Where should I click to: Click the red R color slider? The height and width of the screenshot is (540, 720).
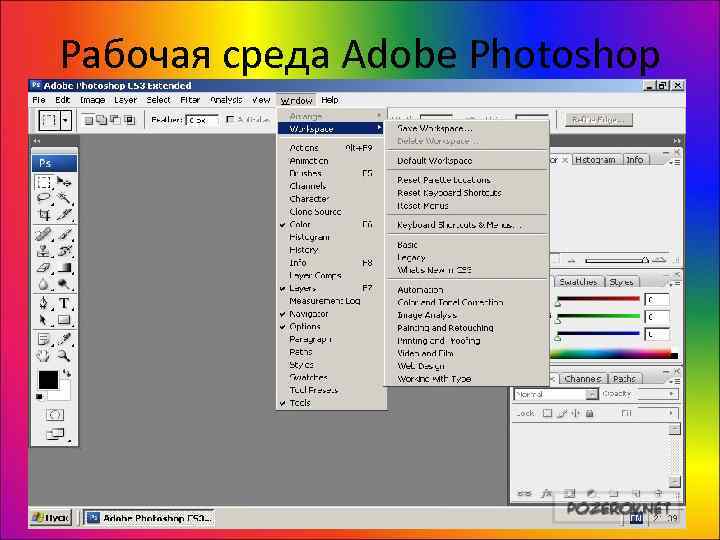pos(598,299)
